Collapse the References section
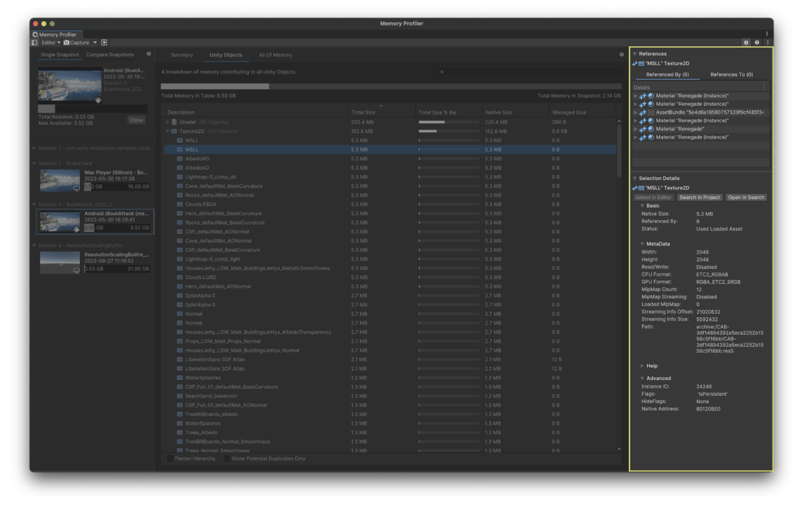 pyautogui.click(x=635, y=54)
